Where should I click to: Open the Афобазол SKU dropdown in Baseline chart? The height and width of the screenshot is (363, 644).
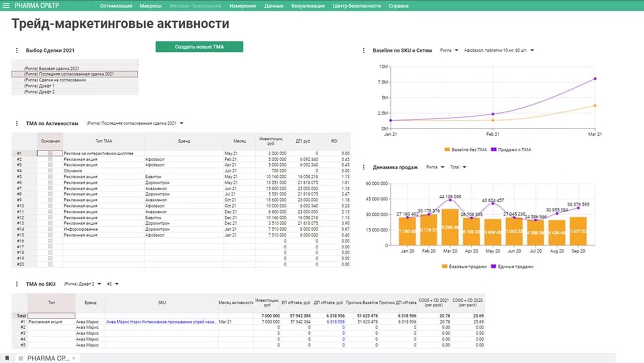coord(532,50)
